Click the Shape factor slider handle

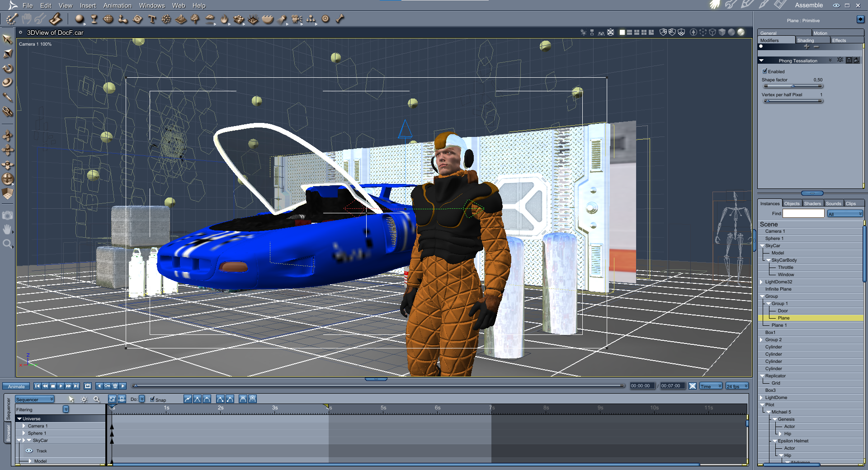coord(793,86)
